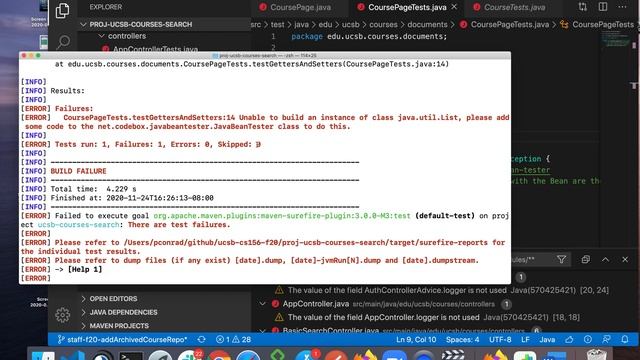Select AppControllerTests.java in the Explorer tree
Image resolution: width=640 pixels, height=360 pixels.
(155, 49)
